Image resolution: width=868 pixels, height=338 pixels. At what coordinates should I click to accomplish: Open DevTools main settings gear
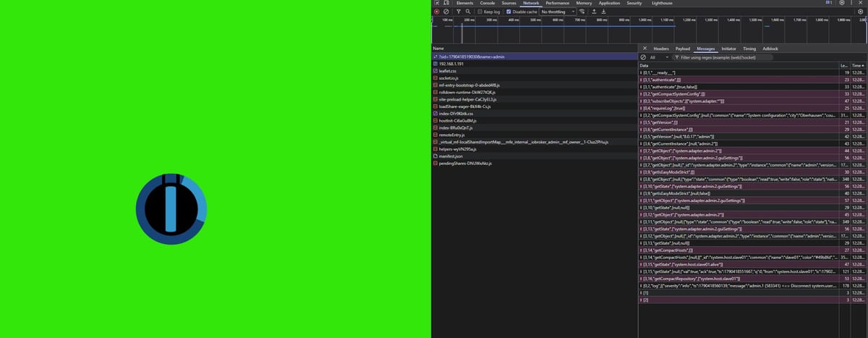[842, 3]
